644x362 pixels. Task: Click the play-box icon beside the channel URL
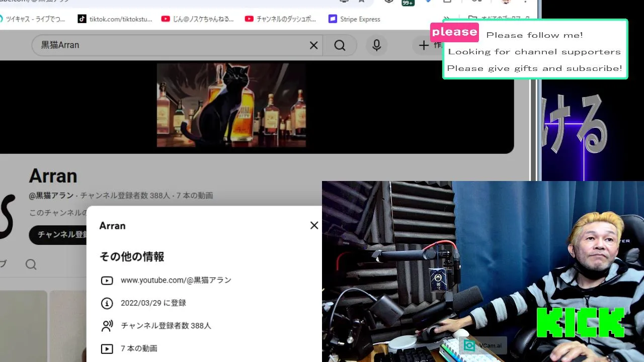coord(107,281)
